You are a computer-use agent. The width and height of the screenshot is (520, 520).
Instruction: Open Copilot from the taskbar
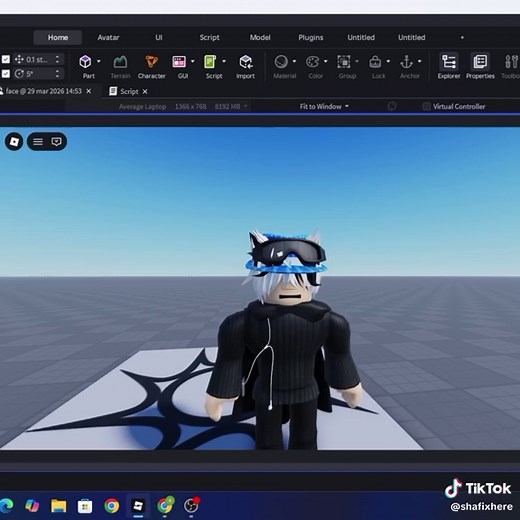coord(32,506)
